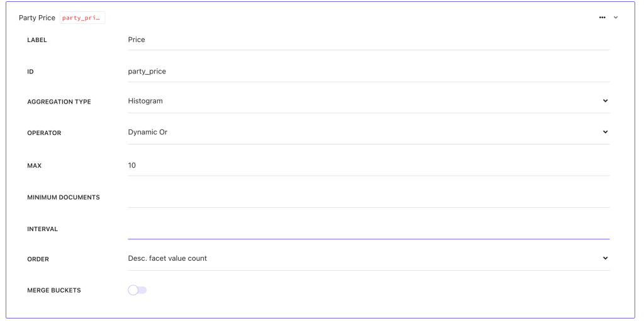
Task: Click the AGGREGATION TYPE field label
Action: [59, 102]
